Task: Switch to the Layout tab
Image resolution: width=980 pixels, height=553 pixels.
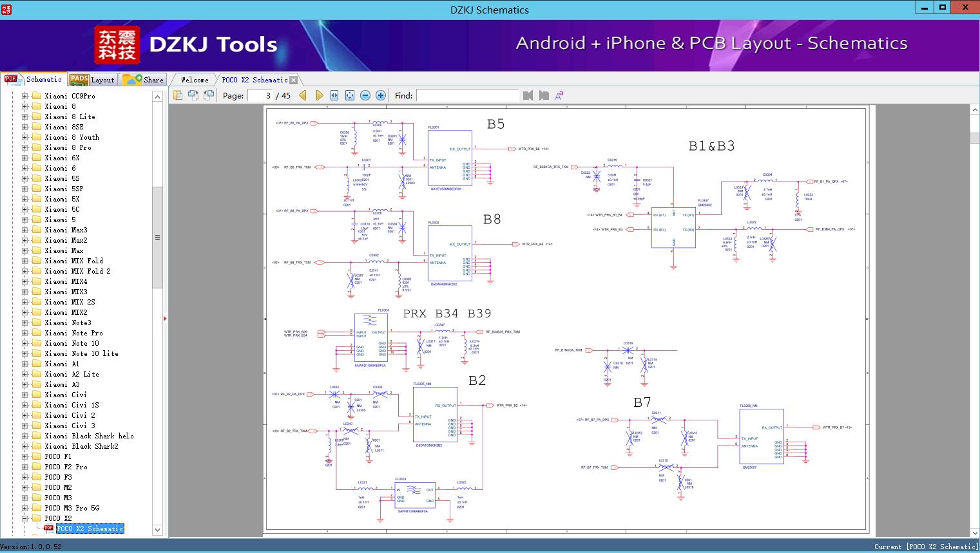Action: (x=92, y=79)
